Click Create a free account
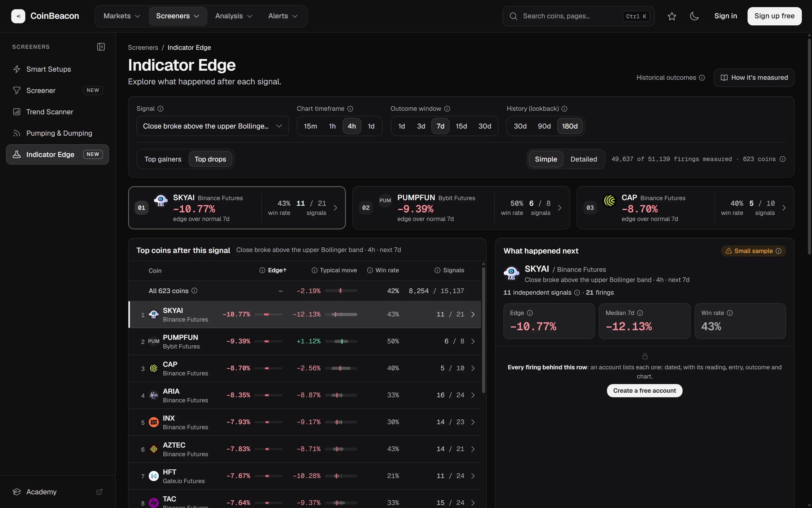 (644, 391)
